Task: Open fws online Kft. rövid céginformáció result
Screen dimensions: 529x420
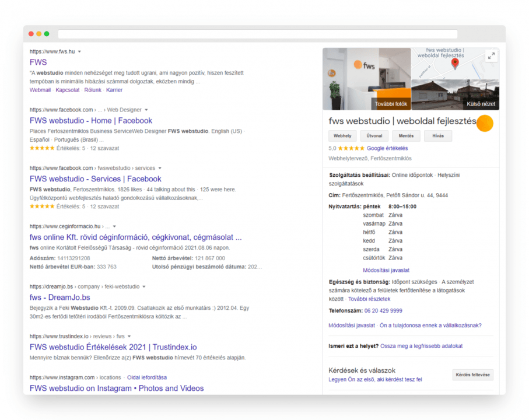Action: [136, 237]
